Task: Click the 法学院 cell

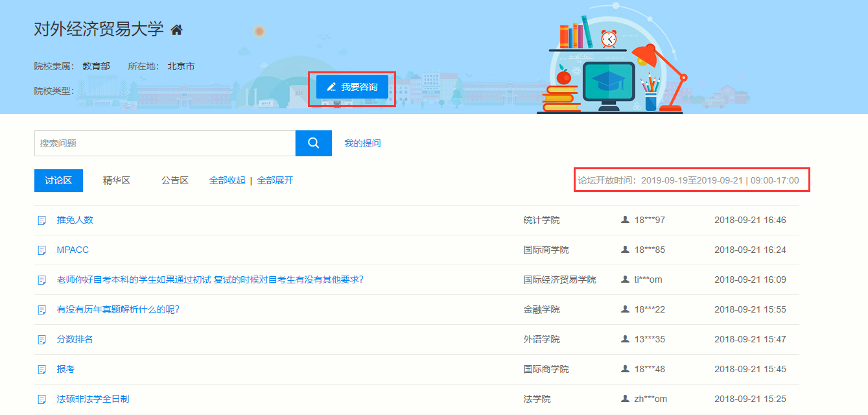Action: pyautogui.click(x=537, y=399)
